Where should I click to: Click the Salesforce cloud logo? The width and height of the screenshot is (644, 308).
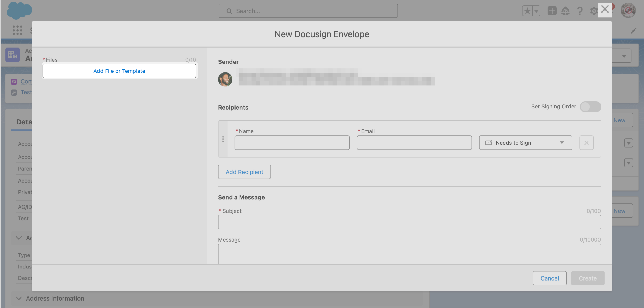point(19,11)
